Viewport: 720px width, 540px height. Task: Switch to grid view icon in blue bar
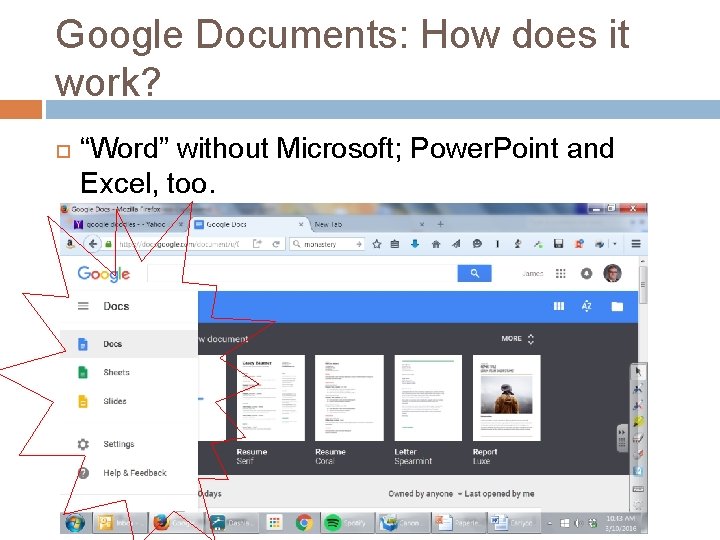click(x=558, y=306)
